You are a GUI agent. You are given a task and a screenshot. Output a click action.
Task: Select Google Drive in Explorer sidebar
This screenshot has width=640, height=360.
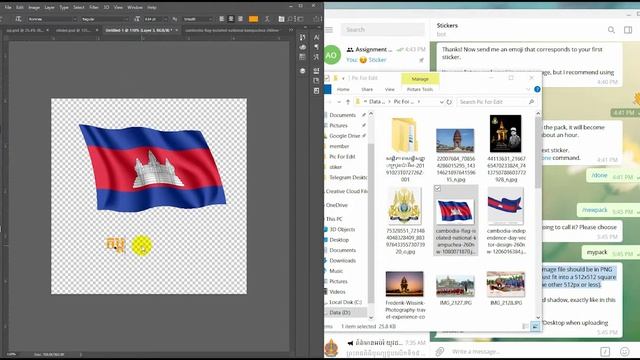pyautogui.click(x=344, y=136)
